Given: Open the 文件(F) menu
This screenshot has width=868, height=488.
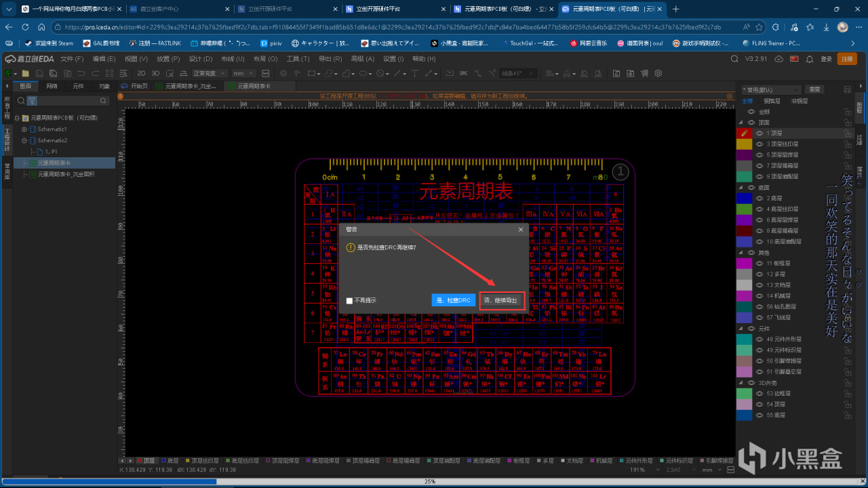Looking at the screenshot, I should click(x=72, y=59).
